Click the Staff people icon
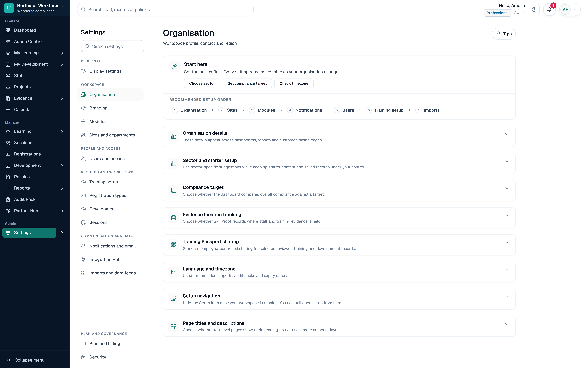588x368 pixels. click(x=8, y=76)
